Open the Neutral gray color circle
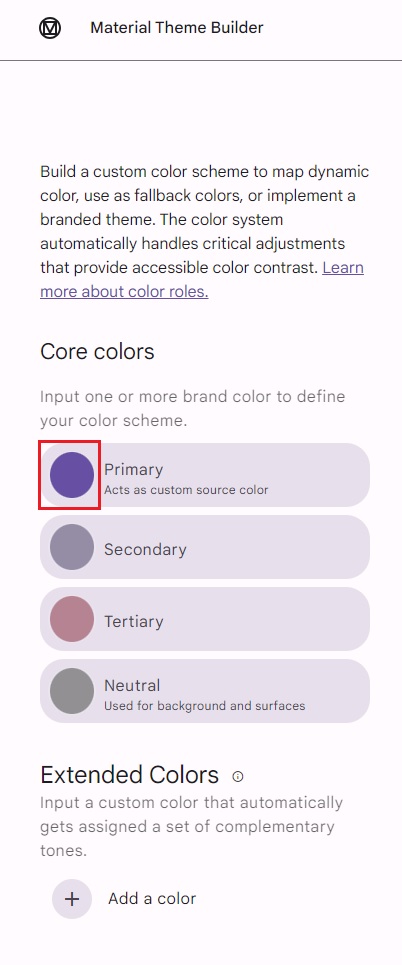402x965 pixels. click(x=72, y=691)
